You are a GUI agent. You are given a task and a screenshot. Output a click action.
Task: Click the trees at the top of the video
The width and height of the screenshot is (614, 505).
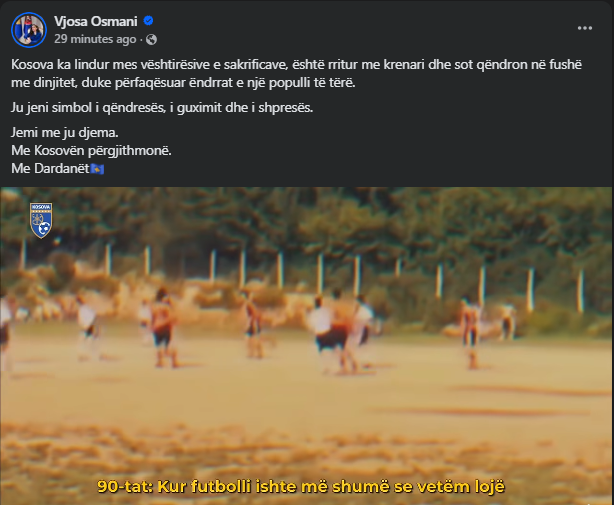coord(307,223)
